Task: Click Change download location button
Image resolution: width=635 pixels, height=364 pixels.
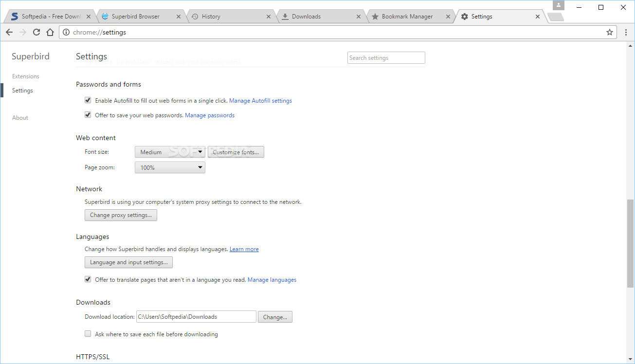Action: pos(275,317)
